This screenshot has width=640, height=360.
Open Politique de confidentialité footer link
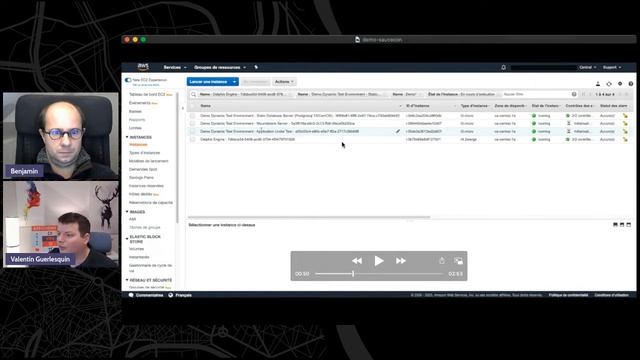pos(568,295)
